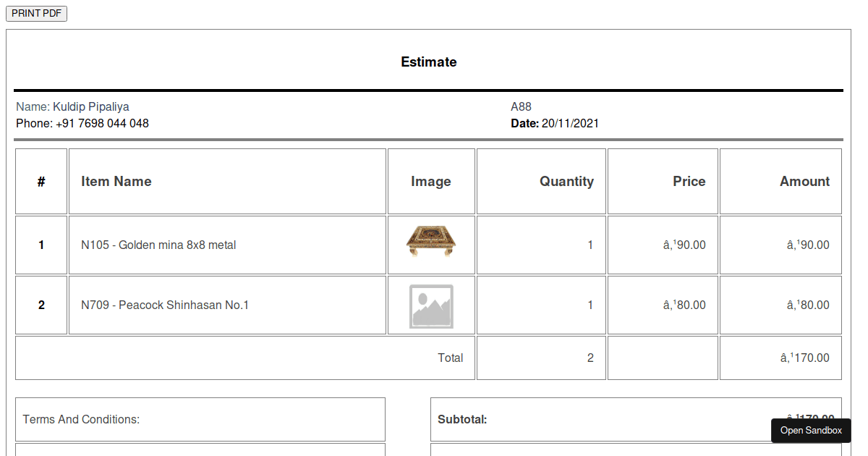Viewport: 868px width, 456px height.
Task: Click the Price column header
Action: point(689,181)
